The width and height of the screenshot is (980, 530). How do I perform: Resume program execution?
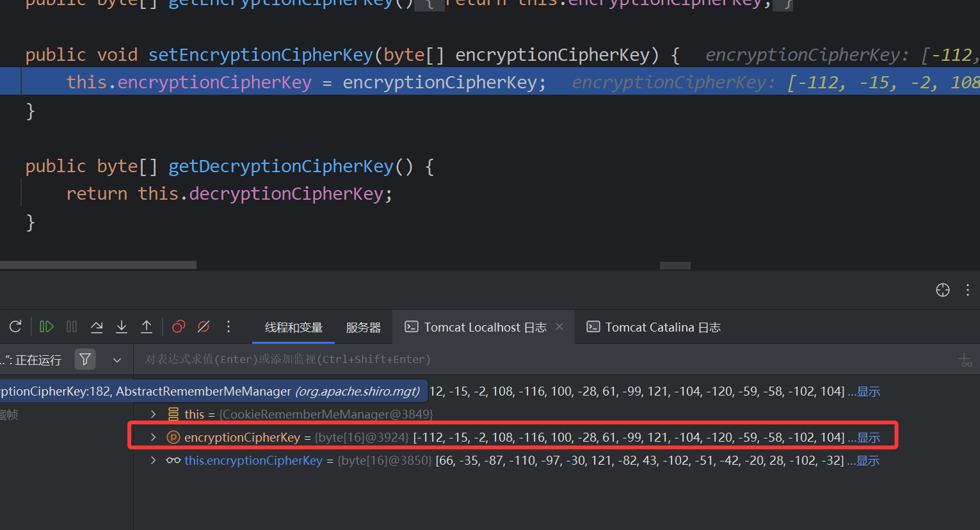[47, 326]
